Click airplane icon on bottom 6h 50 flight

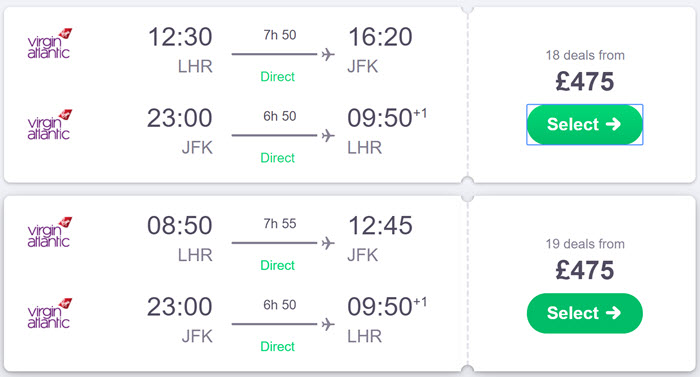tap(328, 324)
